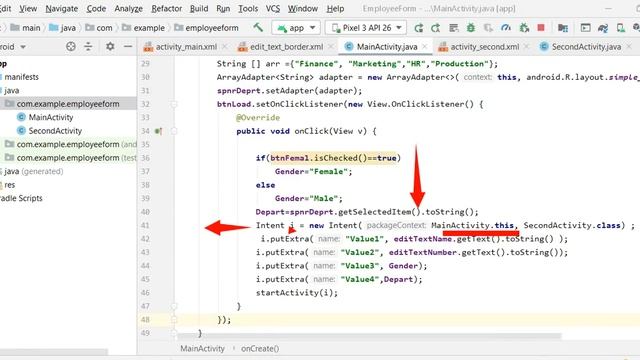
Task: Open the Refactor menu
Action: click(x=167, y=8)
